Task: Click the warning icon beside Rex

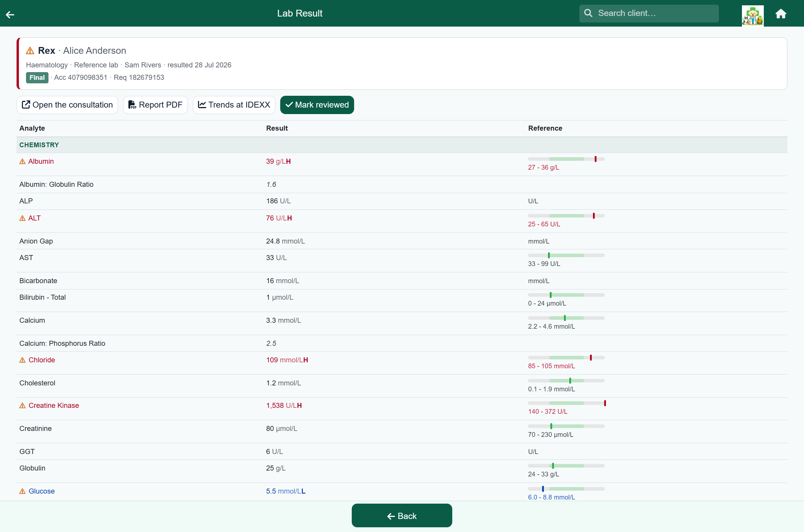Action: (30, 51)
